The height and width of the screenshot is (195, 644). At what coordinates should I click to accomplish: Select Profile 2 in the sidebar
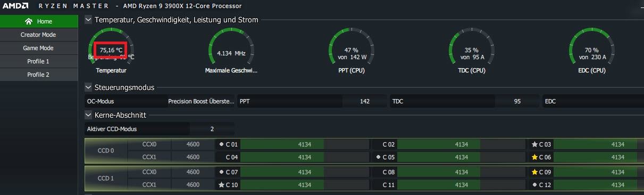pos(39,75)
